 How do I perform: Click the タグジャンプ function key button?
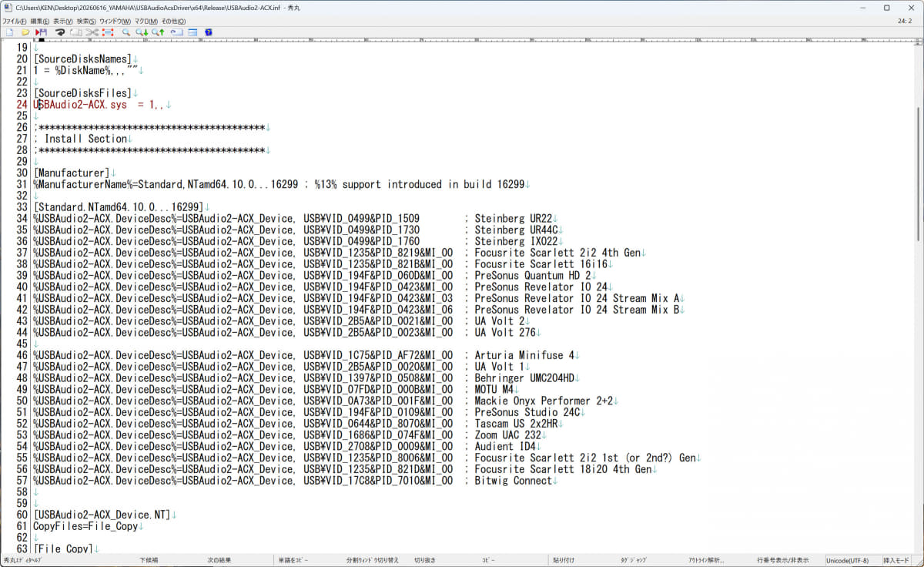click(634, 561)
